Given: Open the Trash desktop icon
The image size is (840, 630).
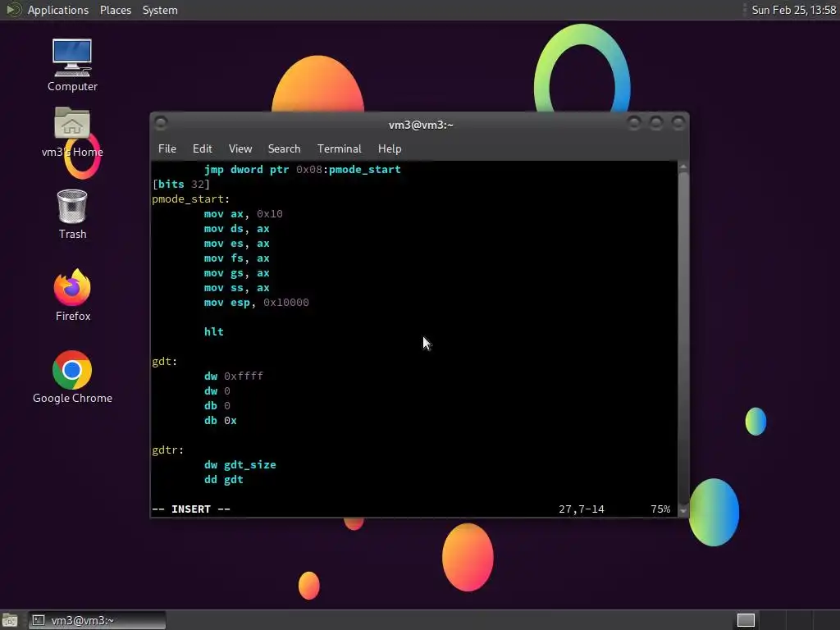Looking at the screenshot, I should pyautogui.click(x=72, y=214).
